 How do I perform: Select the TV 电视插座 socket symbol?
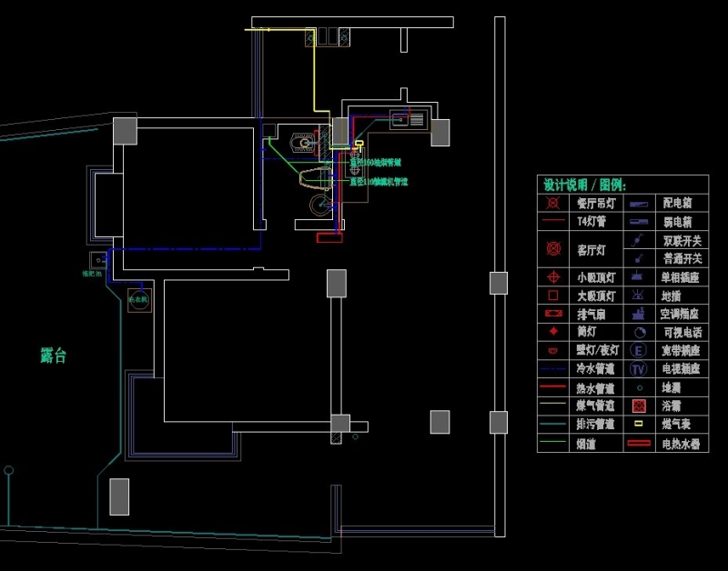(x=638, y=368)
